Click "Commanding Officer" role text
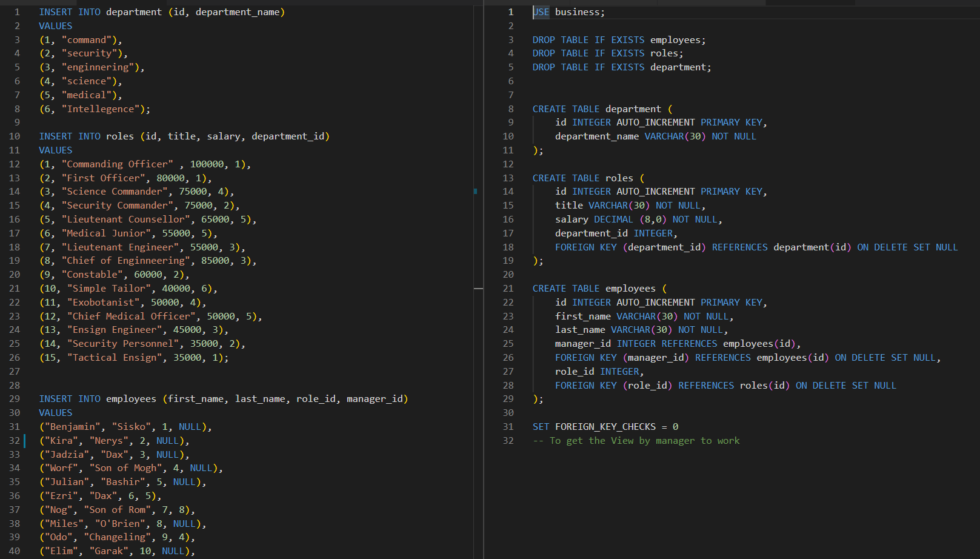 tap(117, 164)
